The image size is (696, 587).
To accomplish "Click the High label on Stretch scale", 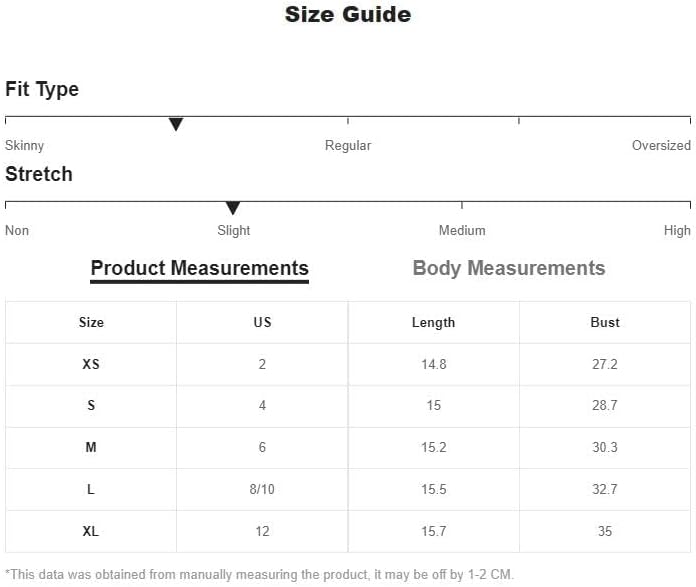I will point(677,230).
